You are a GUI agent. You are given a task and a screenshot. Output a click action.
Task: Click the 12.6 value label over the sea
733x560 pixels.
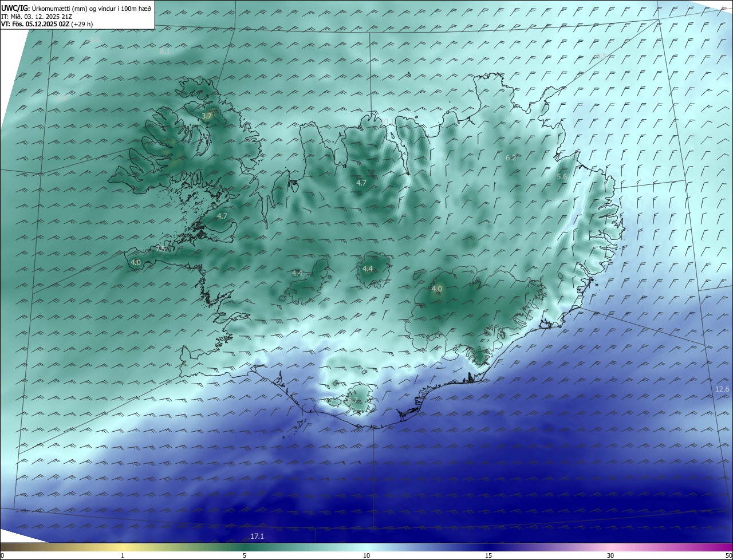pyautogui.click(x=723, y=389)
